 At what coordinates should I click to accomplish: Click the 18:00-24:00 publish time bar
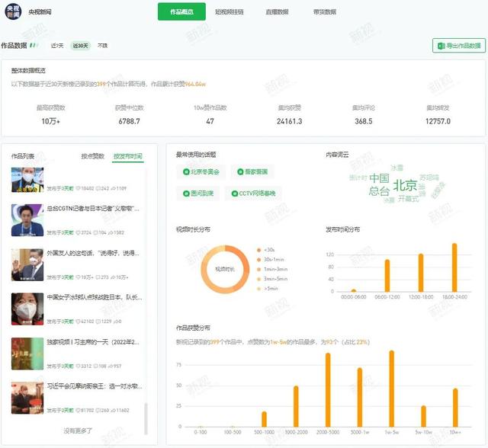[x=454, y=267]
